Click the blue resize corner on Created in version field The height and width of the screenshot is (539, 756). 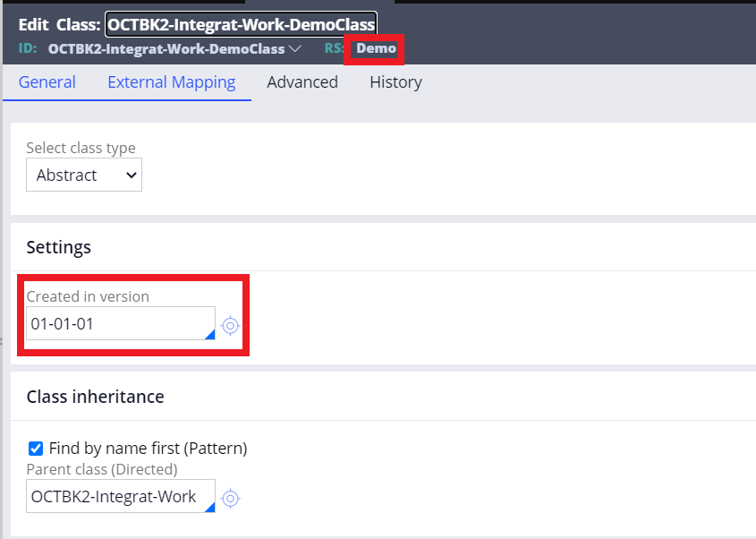(209, 336)
